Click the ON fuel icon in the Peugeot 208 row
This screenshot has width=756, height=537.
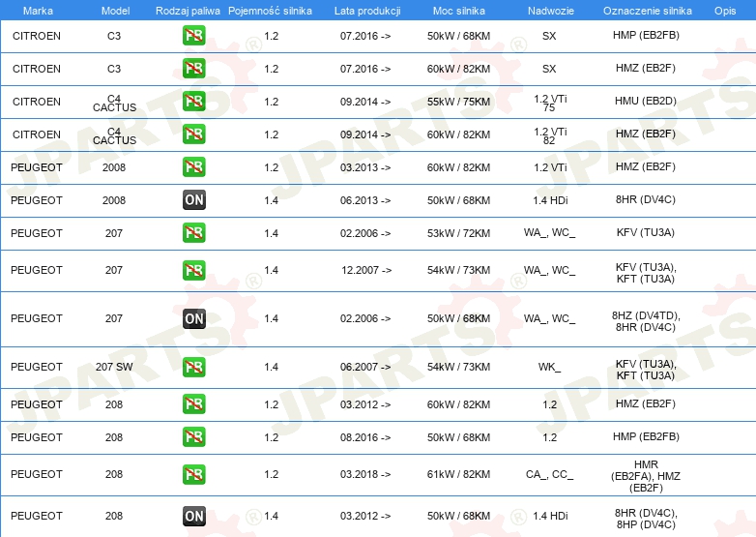click(x=193, y=516)
